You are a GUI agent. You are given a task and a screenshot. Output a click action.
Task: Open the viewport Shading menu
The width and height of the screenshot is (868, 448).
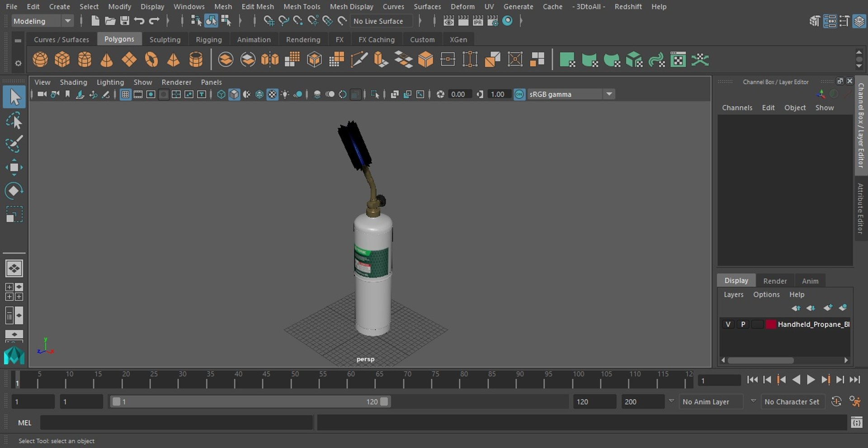point(73,82)
